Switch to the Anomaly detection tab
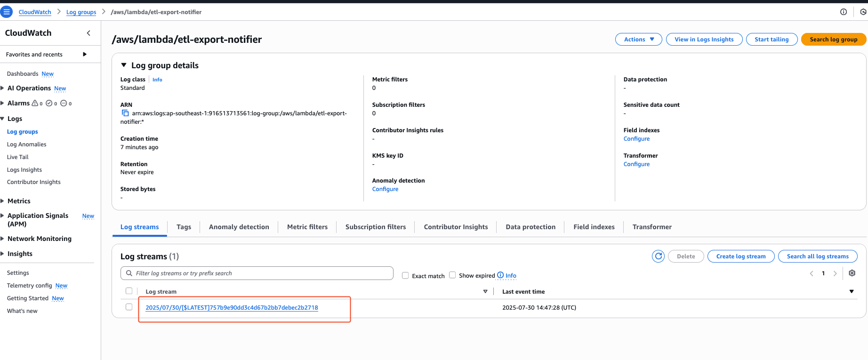 click(x=239, y=227)
